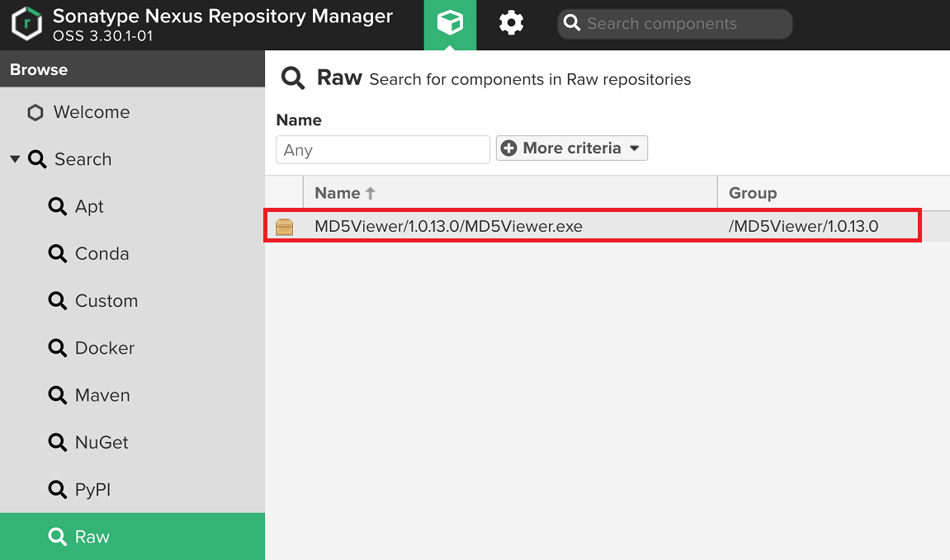The image size is (950, 560).
Task: Click the magnifier icon beside Docker
Action: click(x=58, y=348)
